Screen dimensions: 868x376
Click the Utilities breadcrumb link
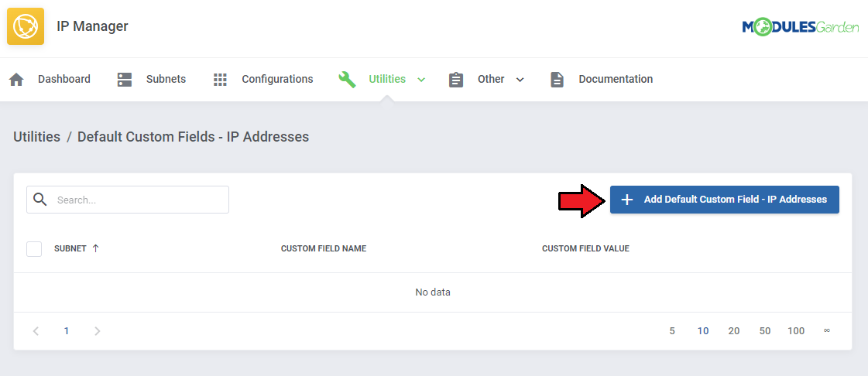36,137
